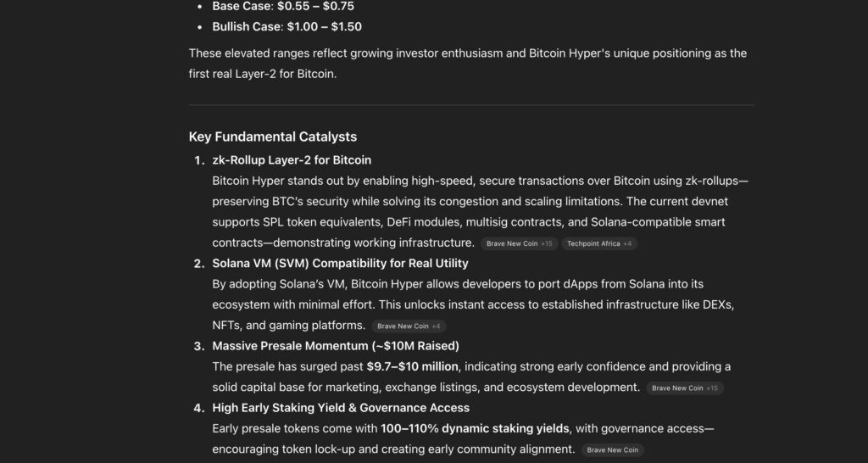868x463 pixels.
Task: Open Brave New Coin +15 chip after 'working infrastructure'
Action: [520, 243]
